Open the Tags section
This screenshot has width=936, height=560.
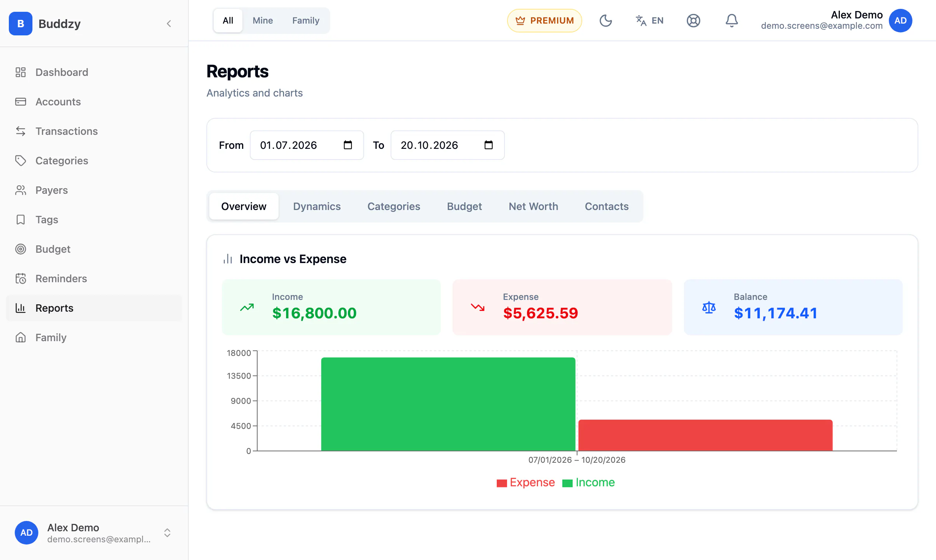click(94, 219)
